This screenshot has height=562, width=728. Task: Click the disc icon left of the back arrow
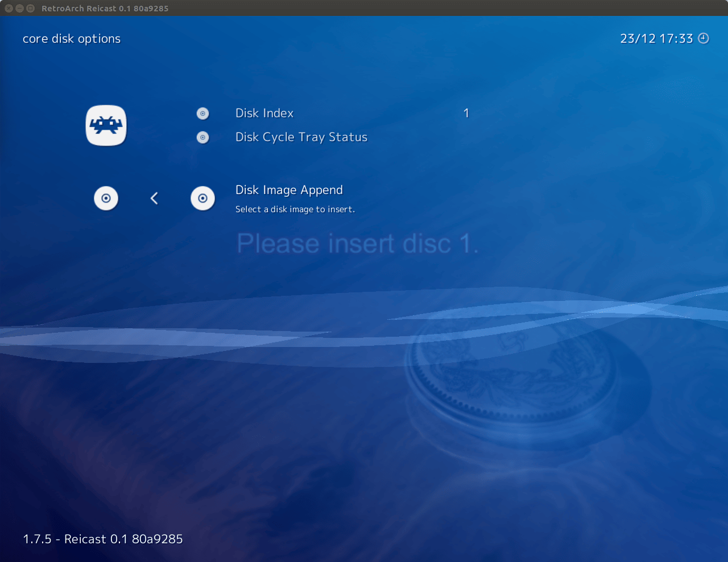pyautogui.click(x=106, y=199)
